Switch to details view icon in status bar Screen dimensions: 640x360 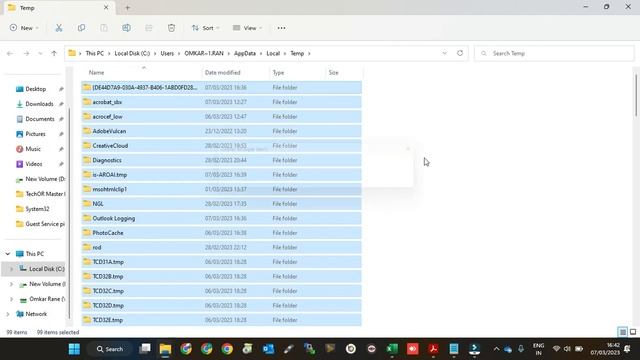point(622,332)
